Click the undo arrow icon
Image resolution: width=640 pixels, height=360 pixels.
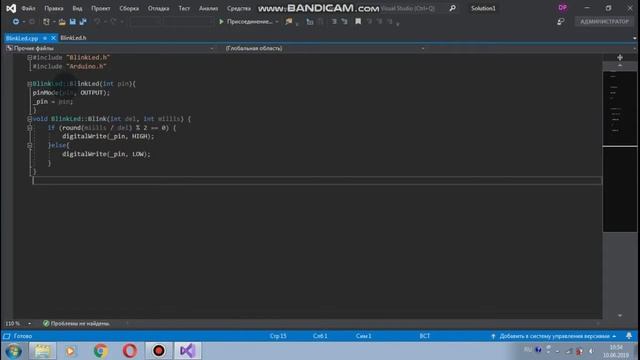(97, 22)
